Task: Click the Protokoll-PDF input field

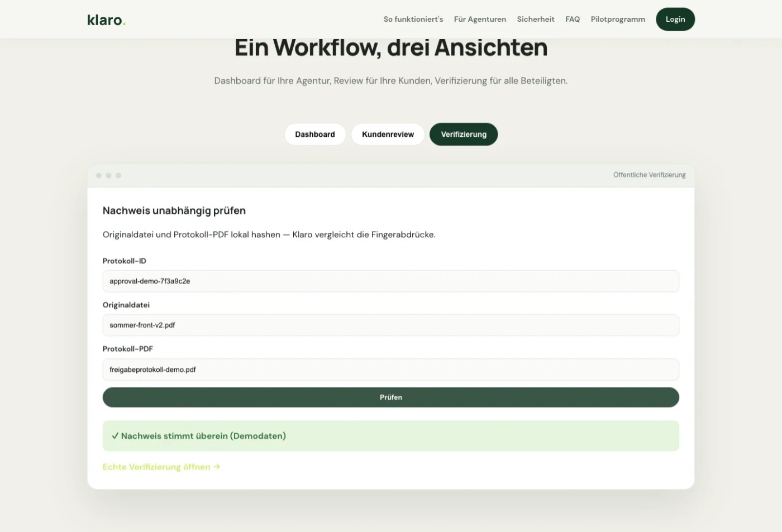Action: [x=391, y=370]
